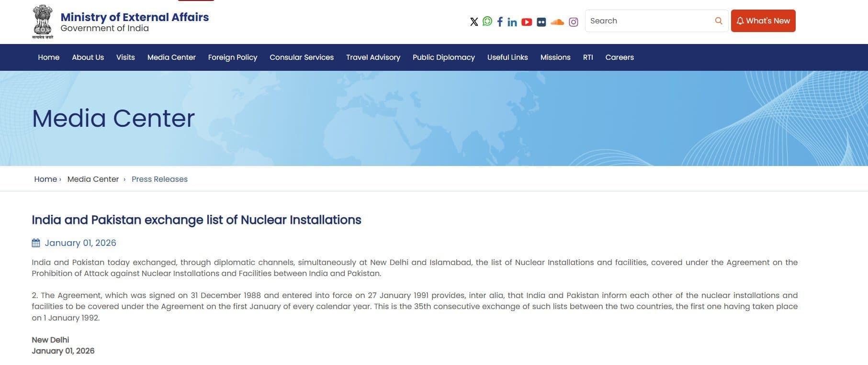The image size is (868, 365).
Task: Open Consular Services menu item
Action: point(301,57)
